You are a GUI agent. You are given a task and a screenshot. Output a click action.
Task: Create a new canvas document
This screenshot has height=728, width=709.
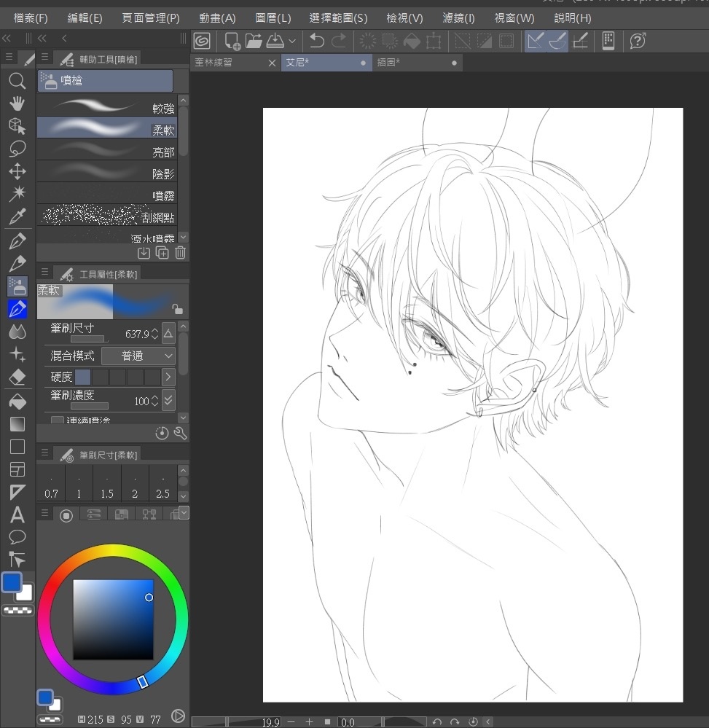tap(232, 41)
